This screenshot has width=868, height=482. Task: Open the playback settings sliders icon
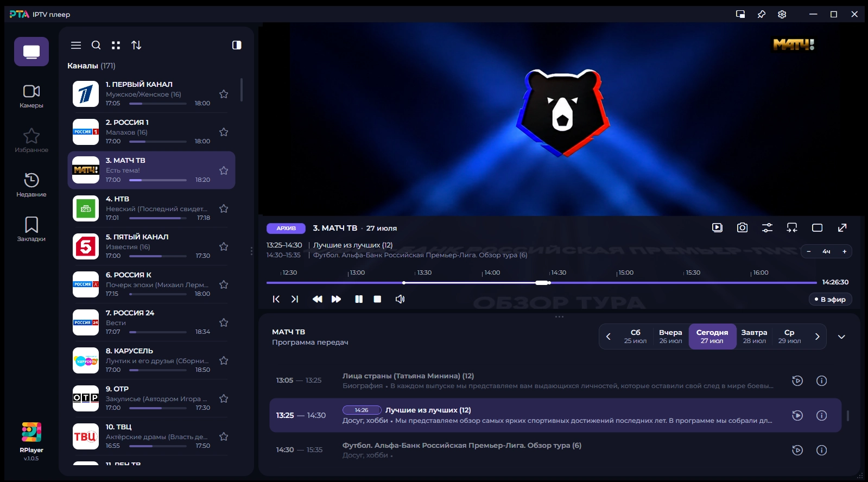point(767,228)
